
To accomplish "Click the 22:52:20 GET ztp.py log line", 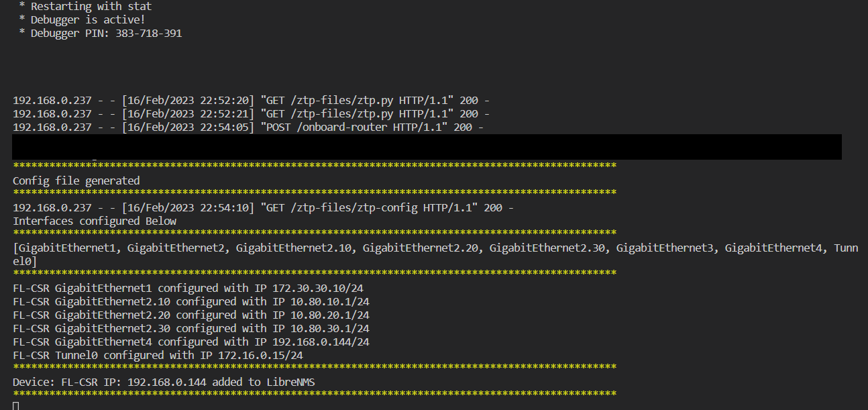I will 251,100.
